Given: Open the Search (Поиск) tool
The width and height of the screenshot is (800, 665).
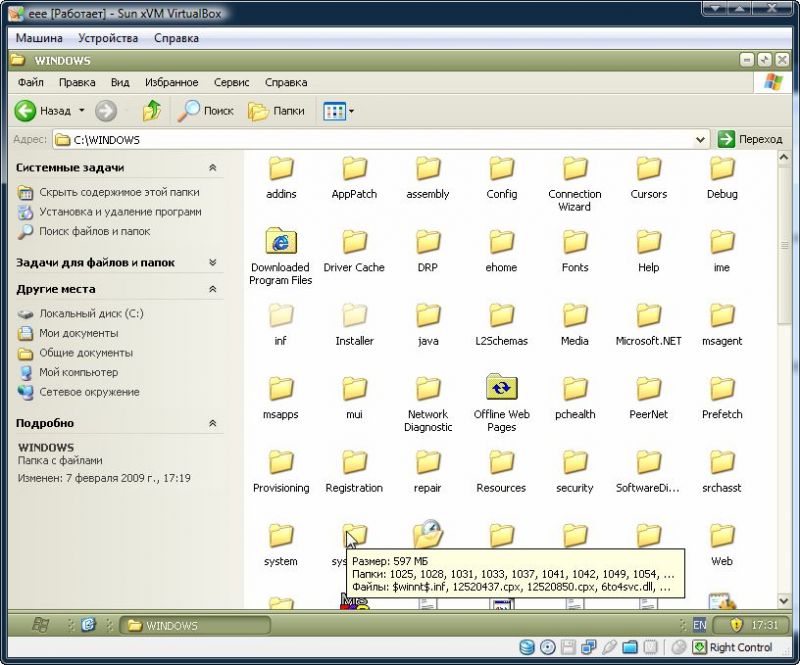Looking at the screenshot, I should click(205, 111).
